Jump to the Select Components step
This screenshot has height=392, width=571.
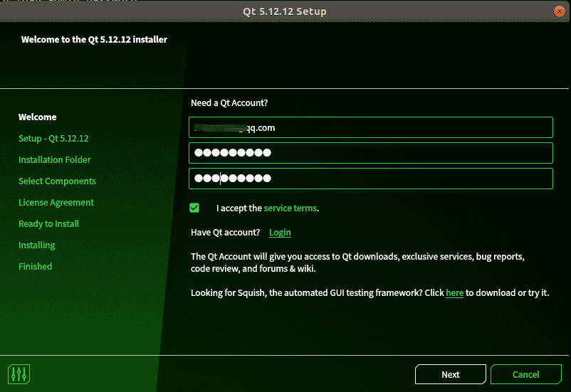(x=57, y=181)
